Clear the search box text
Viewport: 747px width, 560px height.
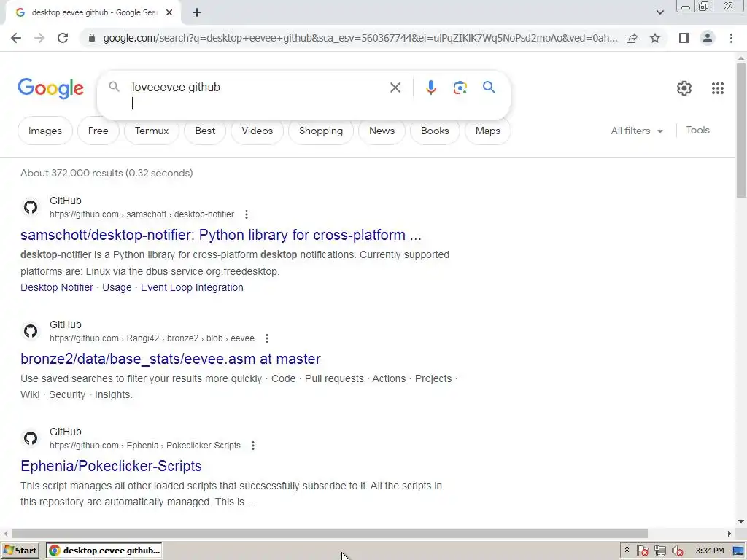pyautogui.click(x=395, y=87)
